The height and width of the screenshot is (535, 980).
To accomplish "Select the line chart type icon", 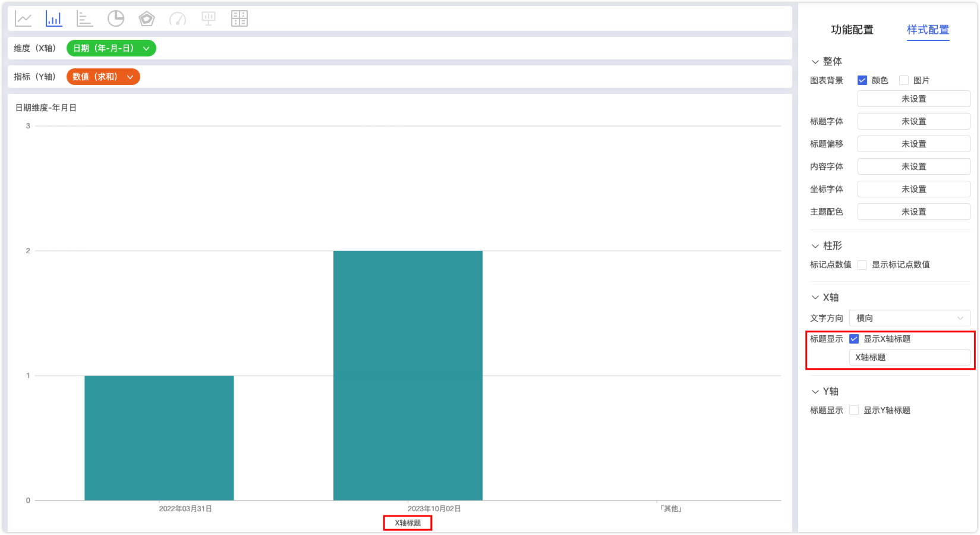I will pos(23,19).
